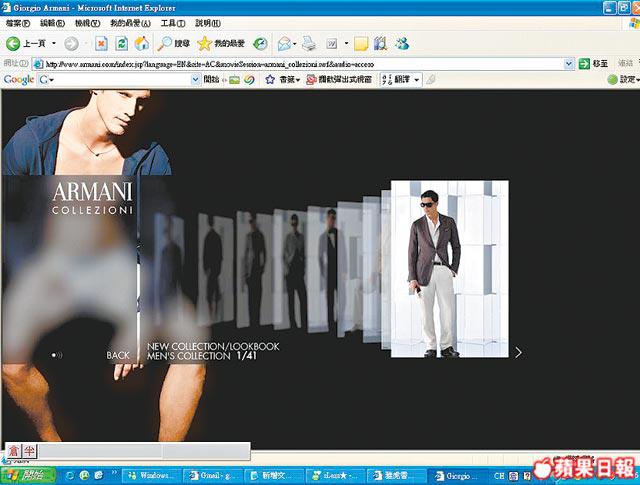Switch to the fourth taskbar window with star
The image size is (640, 485).
click(x=335, y=476)
